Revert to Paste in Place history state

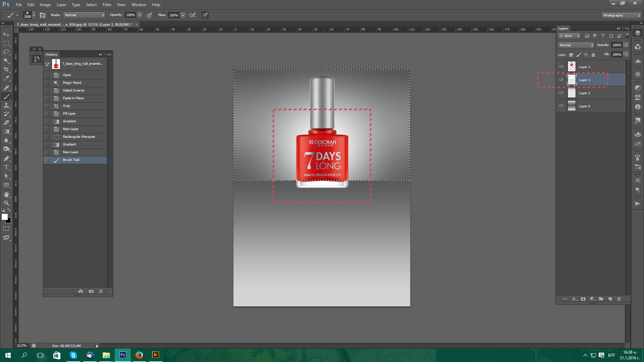(x=75, y=98)
